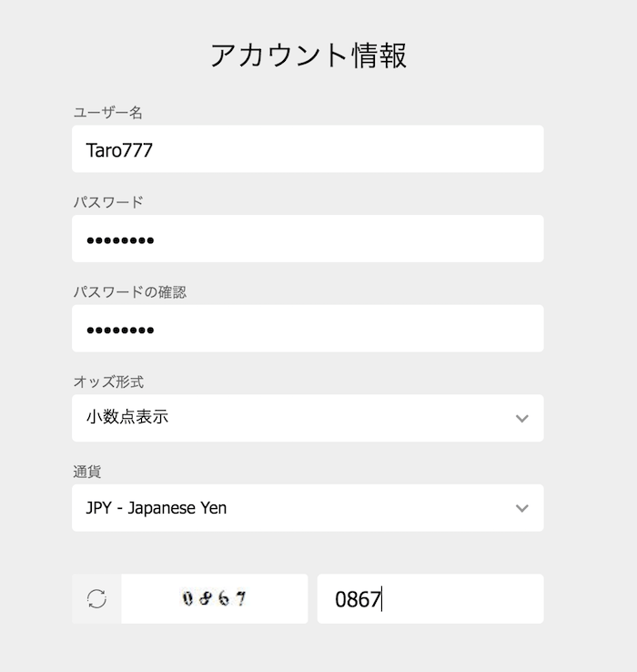Click the distorted captcha number image
This screenshot has width=637, height=672.
tap(215, 598)
